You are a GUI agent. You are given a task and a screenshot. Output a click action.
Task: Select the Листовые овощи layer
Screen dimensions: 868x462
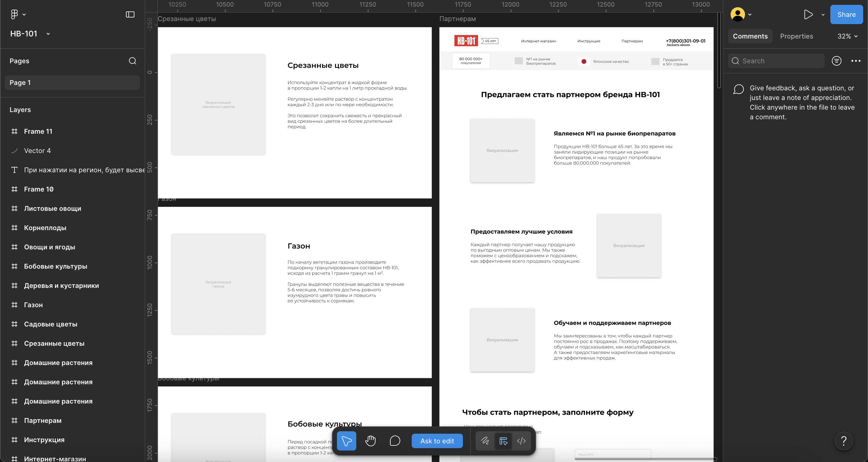click(52, 208)
